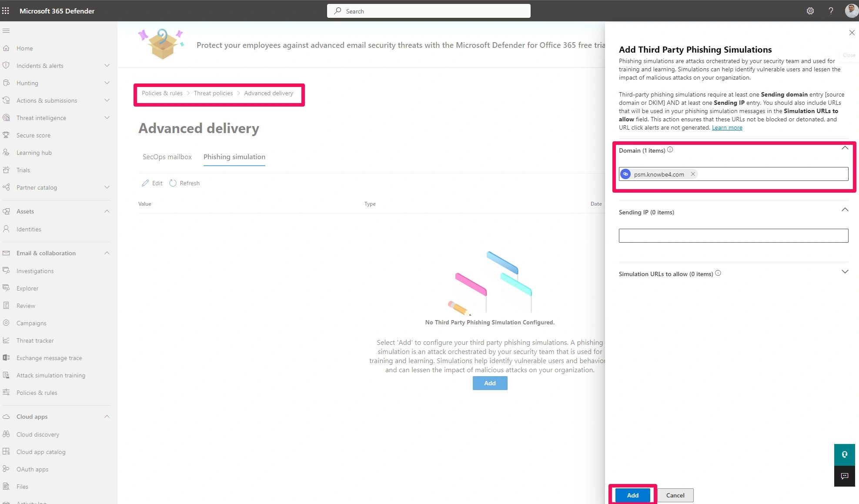Switch to the SecOps mailbox tab
The height and width of the screenshot is (504, 859).
tap(167, 157)
